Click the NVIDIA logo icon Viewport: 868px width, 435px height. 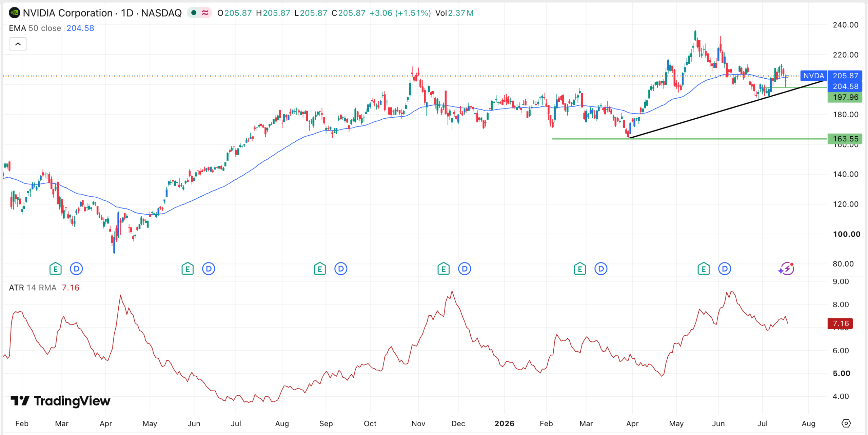(14, 13)
